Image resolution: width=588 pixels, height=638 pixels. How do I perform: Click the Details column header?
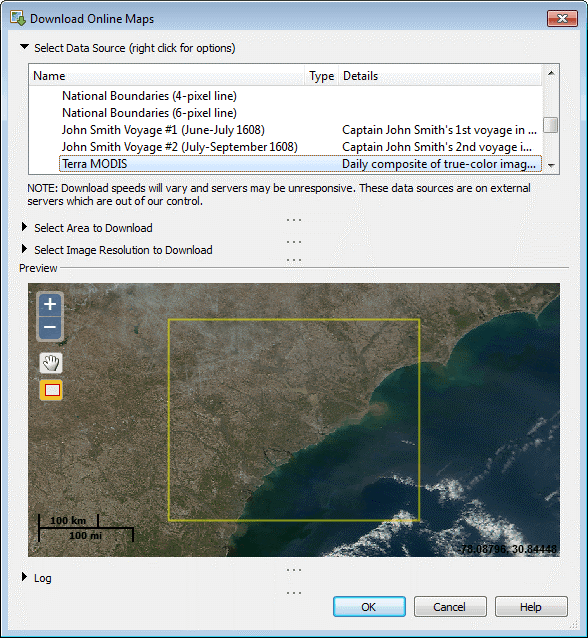click(x=440, y=76)
